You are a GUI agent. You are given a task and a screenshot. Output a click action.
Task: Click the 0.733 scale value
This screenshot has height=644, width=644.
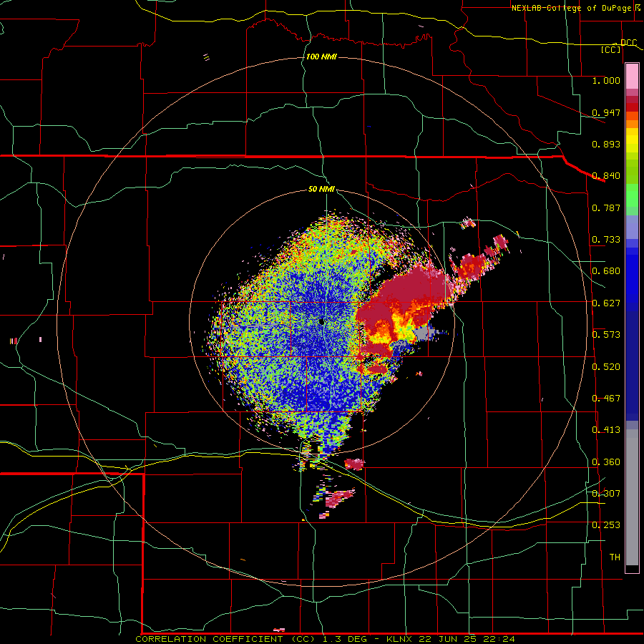point(606,240)
